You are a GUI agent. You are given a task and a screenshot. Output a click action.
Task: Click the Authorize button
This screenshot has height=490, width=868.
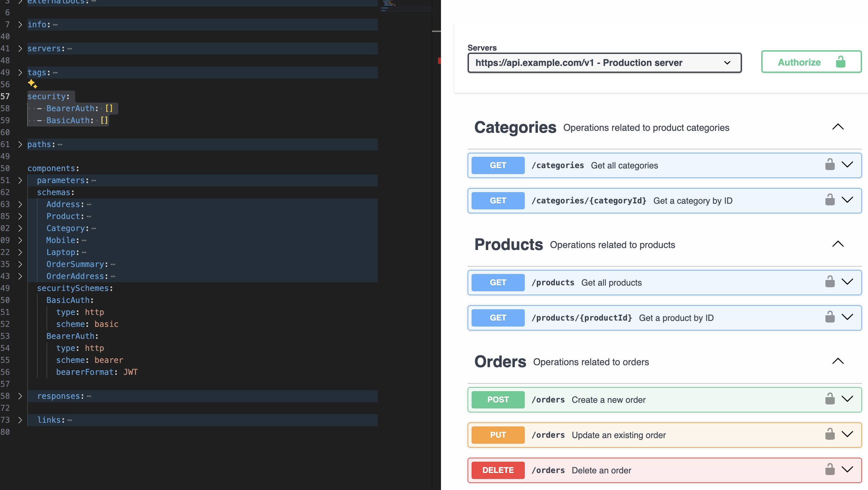[x=811, y=62]
